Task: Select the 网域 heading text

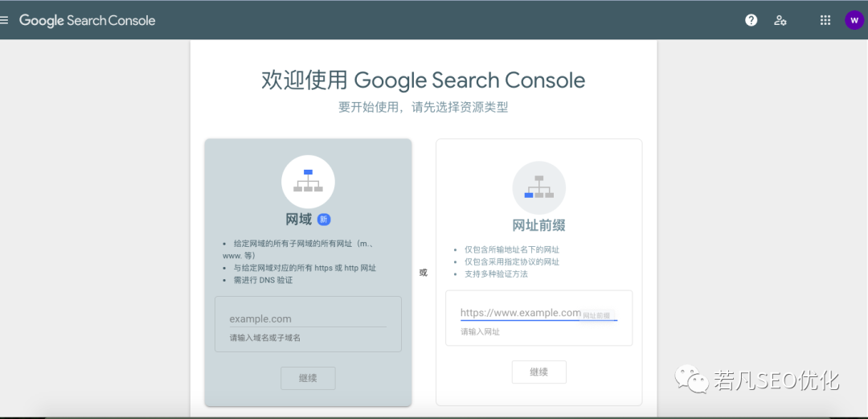Action: click(299, 220)
